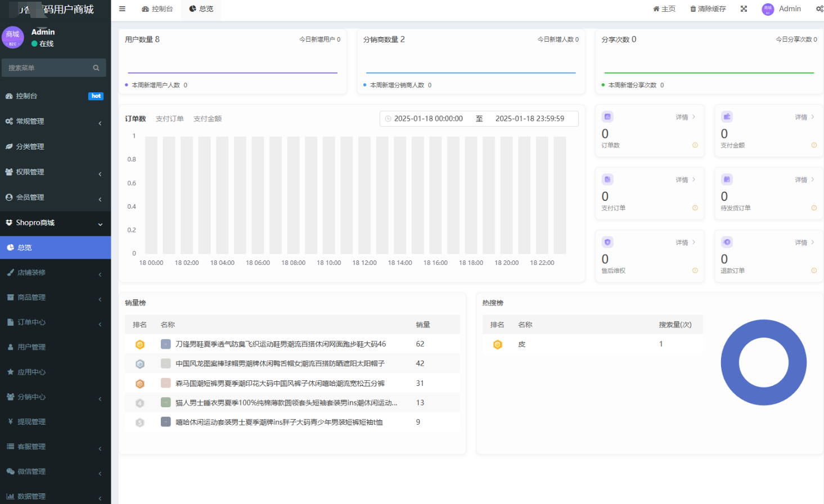Click clock icon in date range picker
824x504 pixels.
coord(388,119)
